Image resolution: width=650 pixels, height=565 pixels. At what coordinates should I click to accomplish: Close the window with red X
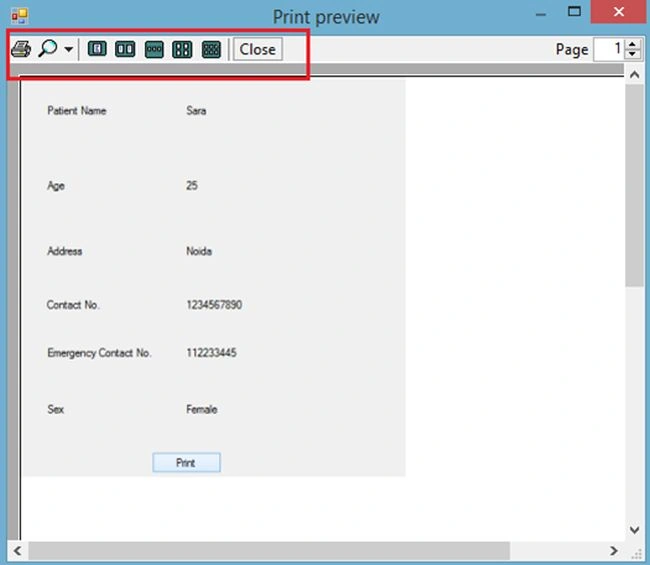click(x=619, y=12)
